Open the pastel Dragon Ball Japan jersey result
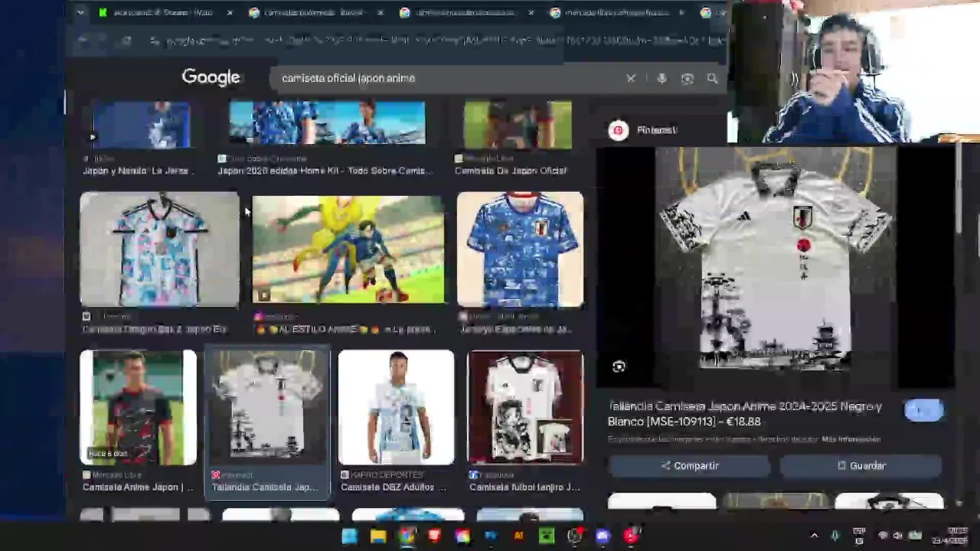Image resolution: width=980 pixels, height=551 pixels. click(159, 249)
